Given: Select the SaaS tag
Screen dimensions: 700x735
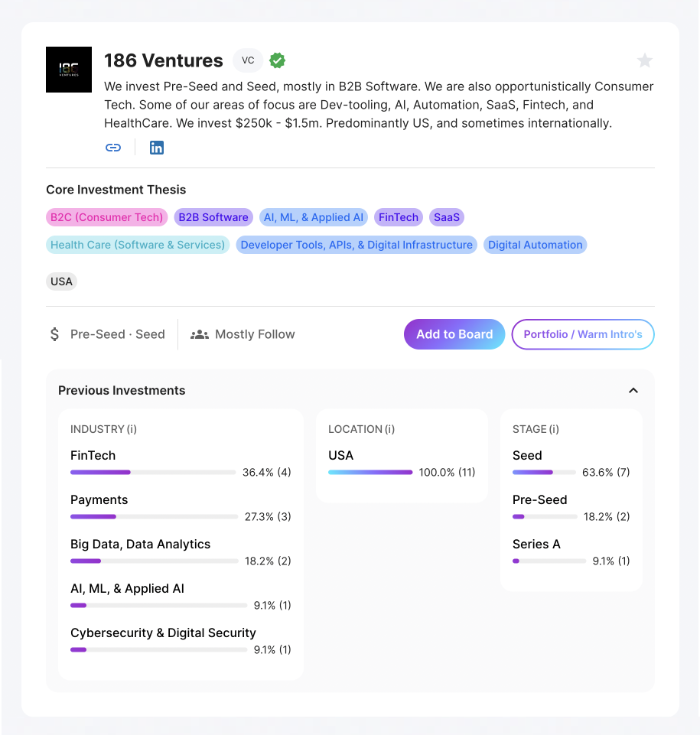Looking at the screenshot, I should click(447, 217).
